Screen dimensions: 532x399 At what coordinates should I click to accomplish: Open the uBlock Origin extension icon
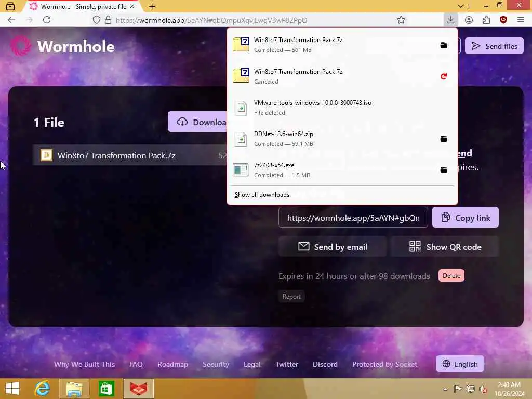(503, 20)
